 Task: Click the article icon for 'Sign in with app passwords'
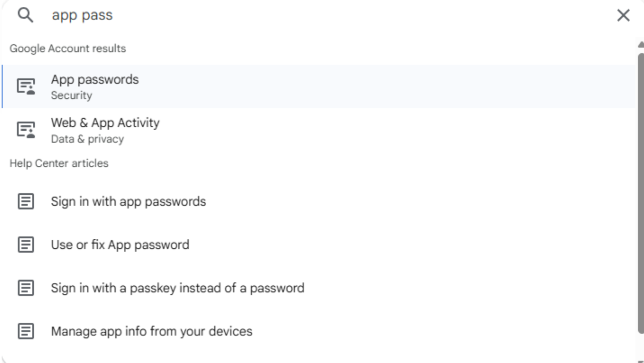[26, 201]
